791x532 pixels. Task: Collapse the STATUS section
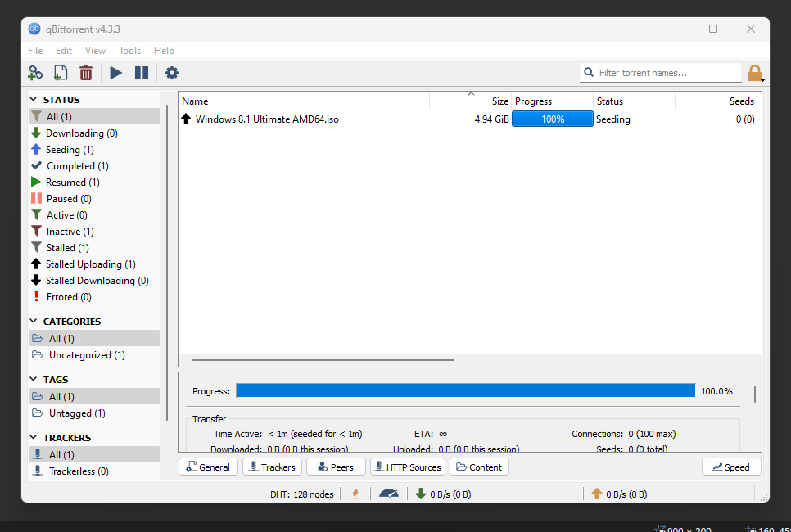point(34,100)
